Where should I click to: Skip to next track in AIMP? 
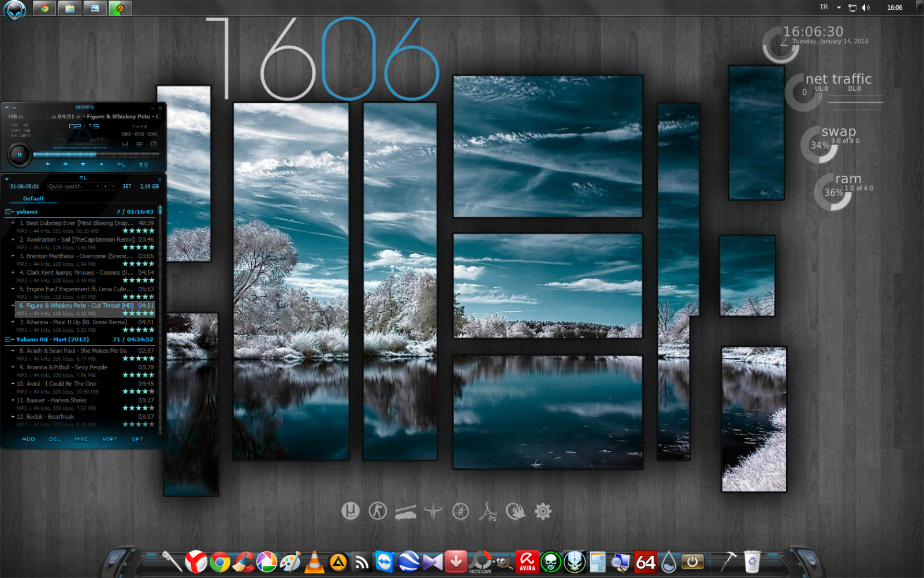[x=65, y=165]
